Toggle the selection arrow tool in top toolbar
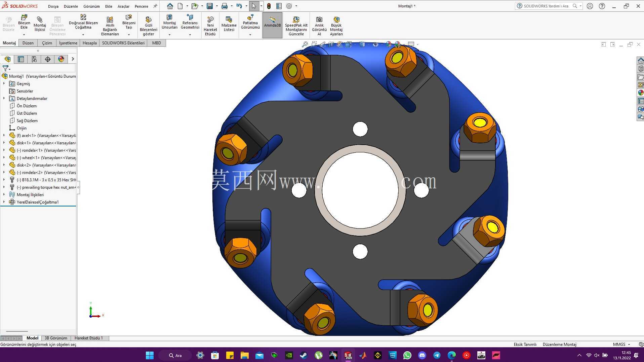The height and width of the screenshot is (362, 644). [x=254, y=6]
